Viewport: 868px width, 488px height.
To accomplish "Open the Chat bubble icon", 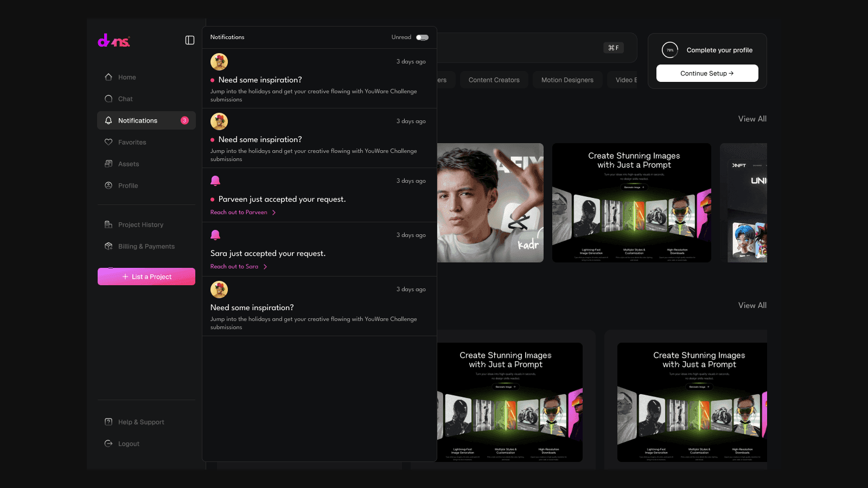I will pyautogui.click(x=108, y=99).
